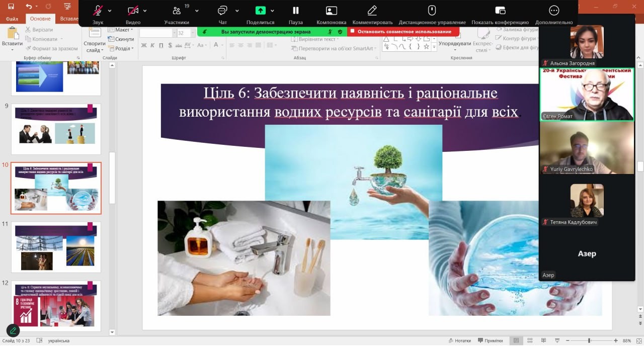The height and width of the screenshot is (362, 644).
Task: Toggle text shadow (S) formatting
Action: [x=170, y=45]
